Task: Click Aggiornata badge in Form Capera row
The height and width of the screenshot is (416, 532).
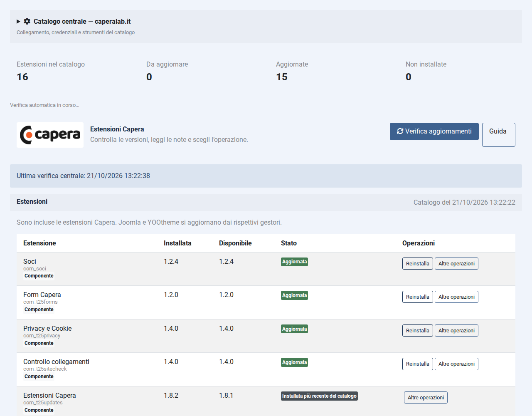Action: click(x=294, y=295)
